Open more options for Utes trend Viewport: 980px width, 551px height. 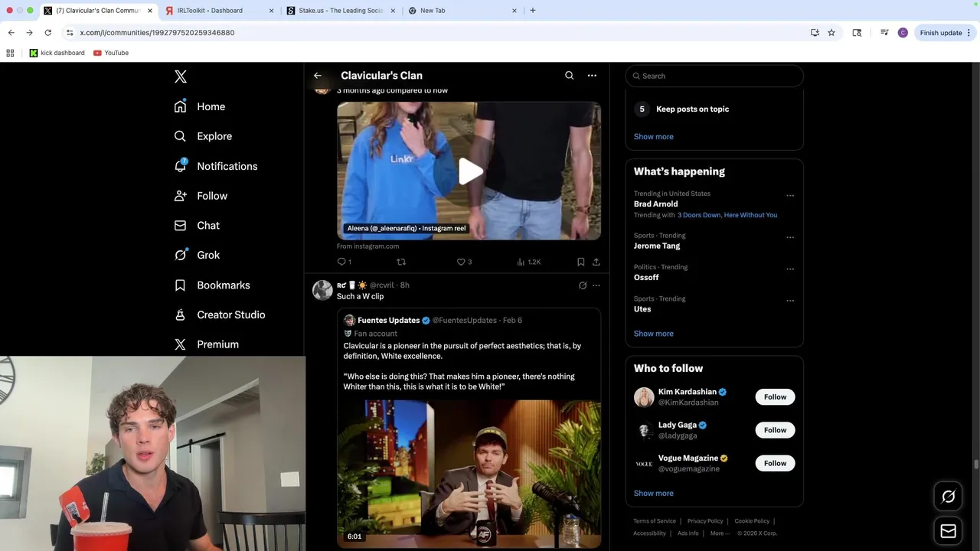pyautogui.click(x=790, y=301)
